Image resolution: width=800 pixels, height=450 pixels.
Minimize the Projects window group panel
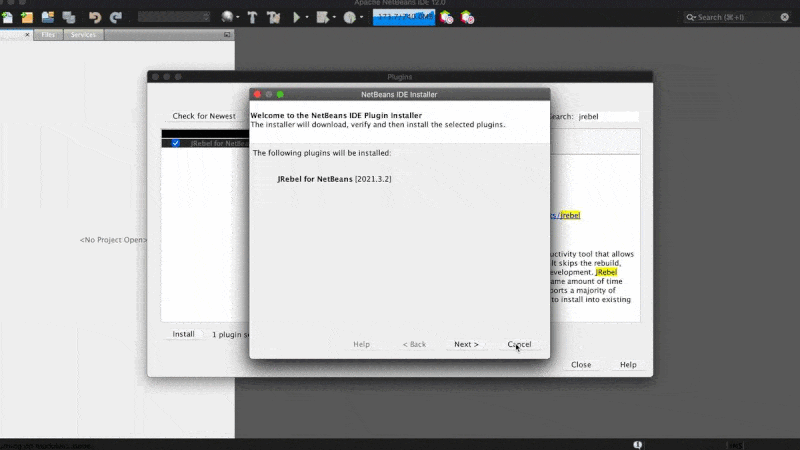point(227,35)
